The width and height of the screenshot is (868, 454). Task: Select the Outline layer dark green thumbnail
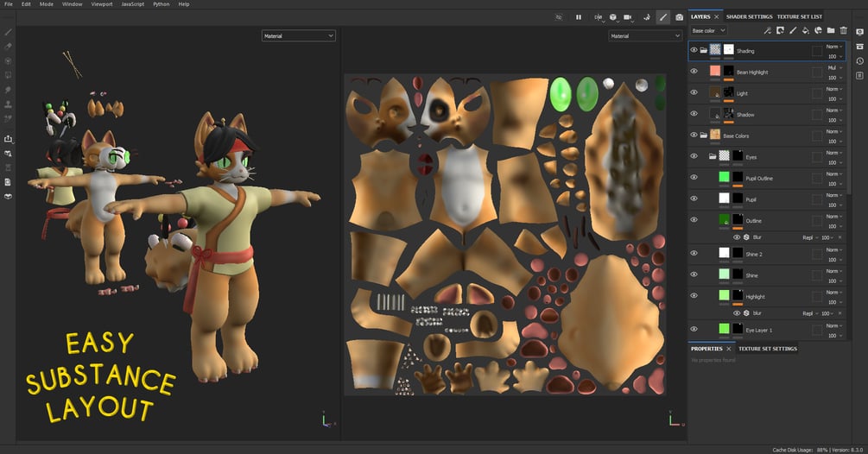point(724,219)
